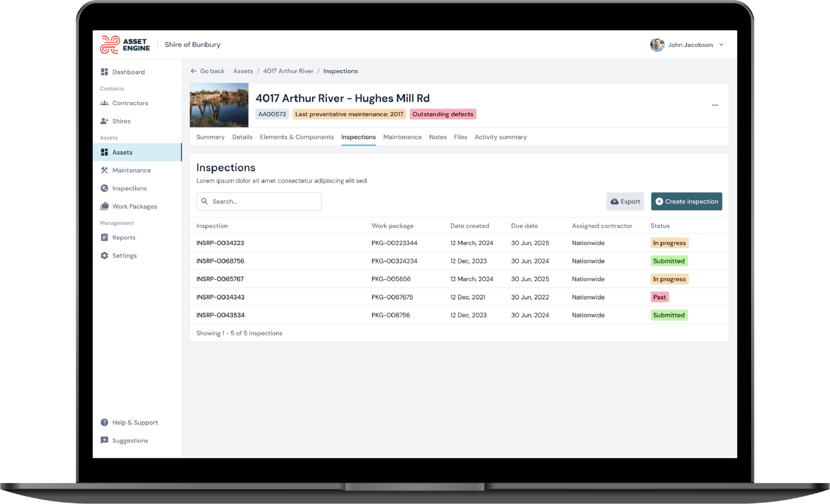Click the Create inspection button

[x=686, y=201]
